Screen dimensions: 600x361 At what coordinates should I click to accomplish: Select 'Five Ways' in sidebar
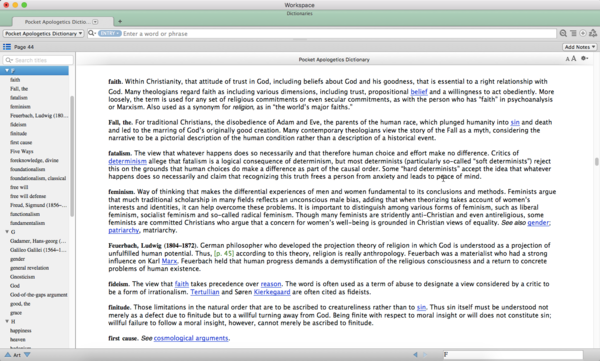point(21,151)
